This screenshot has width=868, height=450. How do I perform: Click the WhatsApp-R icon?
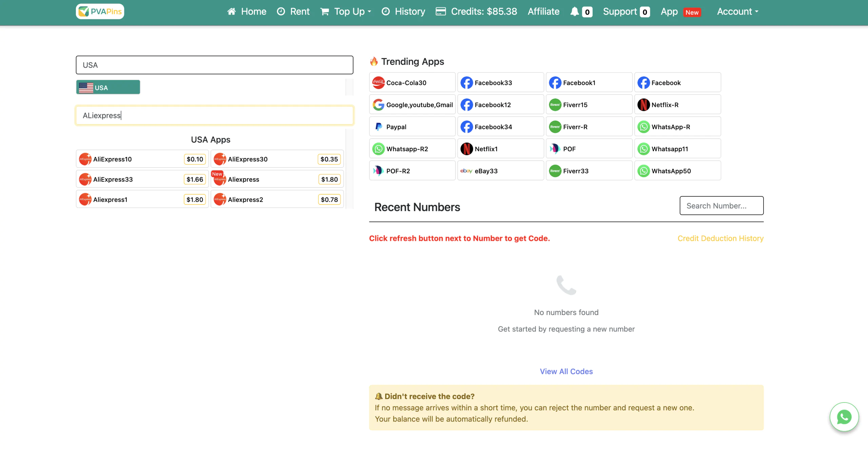(x=644, y=126)
